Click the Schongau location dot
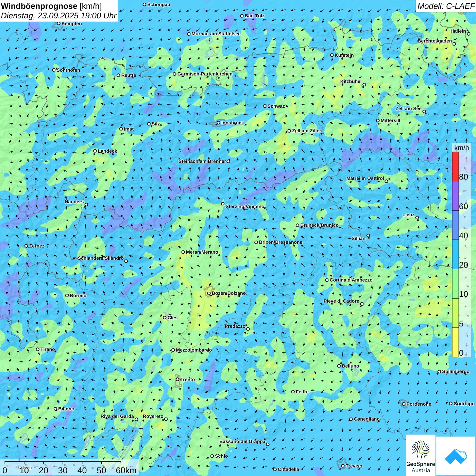The image size is (476, 476). coord(144,4)
